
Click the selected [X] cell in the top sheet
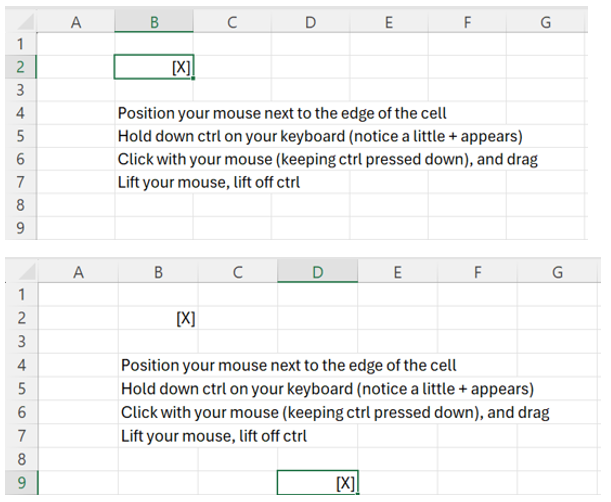tap(153, 67)
